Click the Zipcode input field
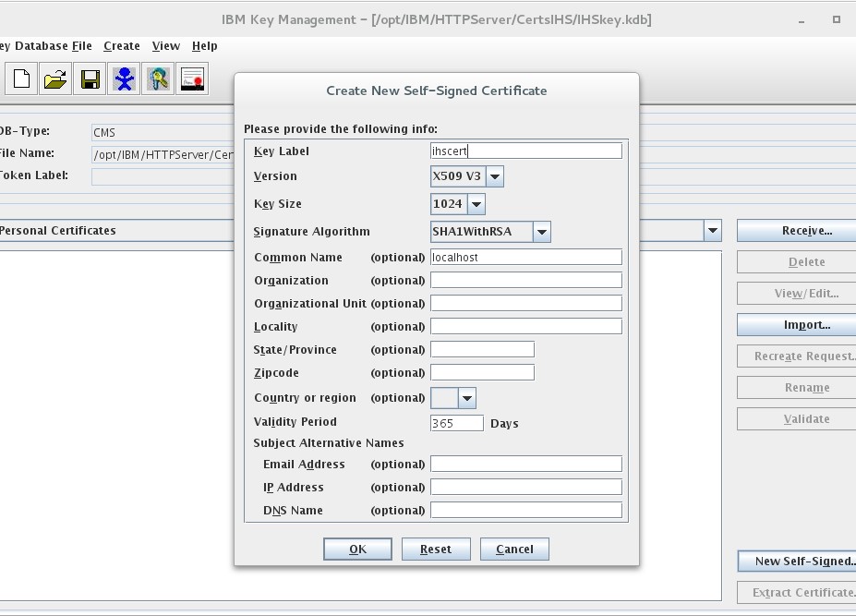Viewport: 856px width, 616px height. 483,372
